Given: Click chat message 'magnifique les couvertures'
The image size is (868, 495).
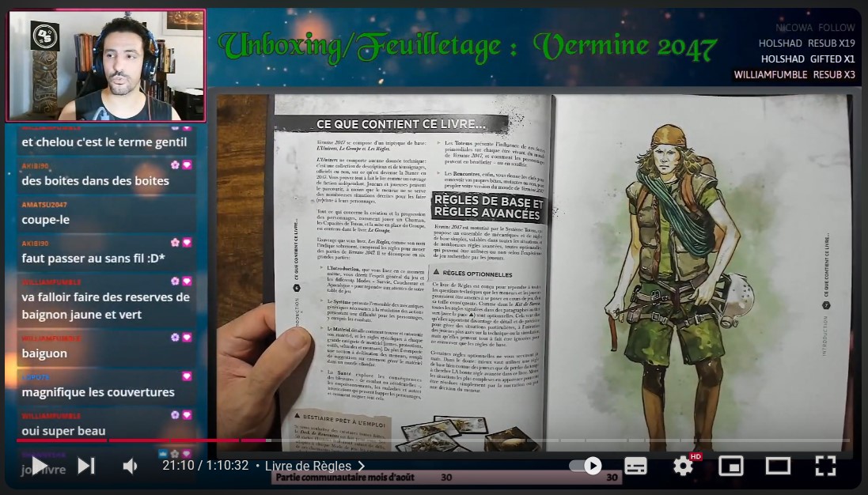Looking at the screenshot, I should click(x=98, y=392).
